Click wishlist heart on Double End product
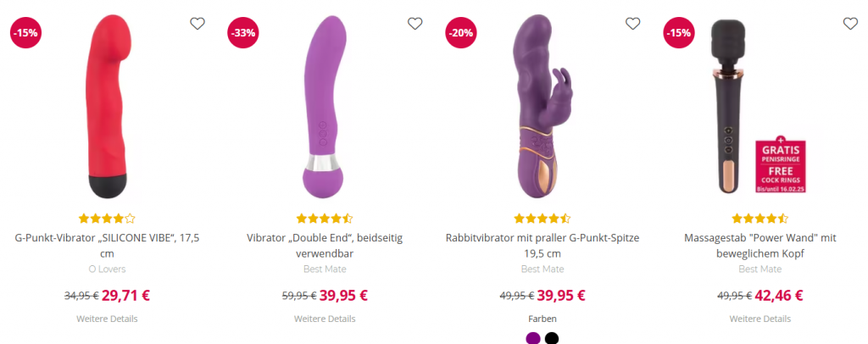The width and height of the screenshot is (868, 344). [x=415, y=23]
